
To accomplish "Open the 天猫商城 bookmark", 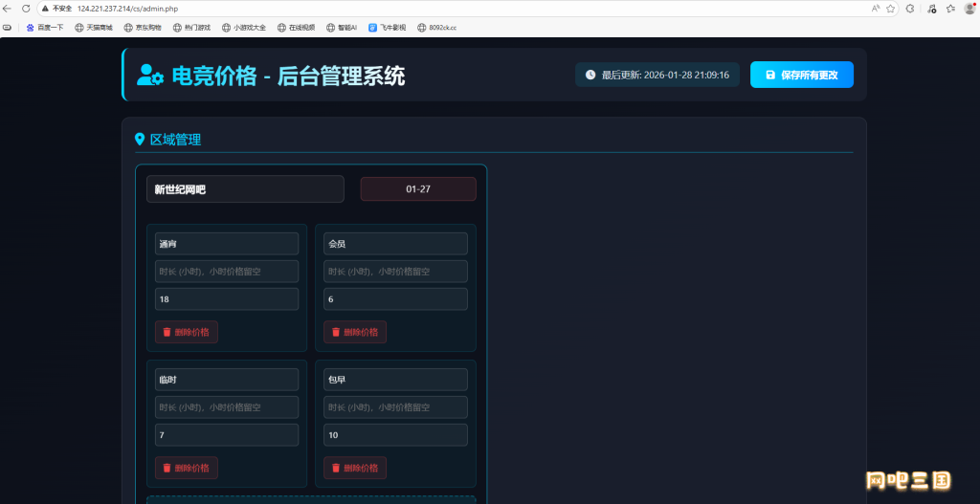I will tap(94, 28).
